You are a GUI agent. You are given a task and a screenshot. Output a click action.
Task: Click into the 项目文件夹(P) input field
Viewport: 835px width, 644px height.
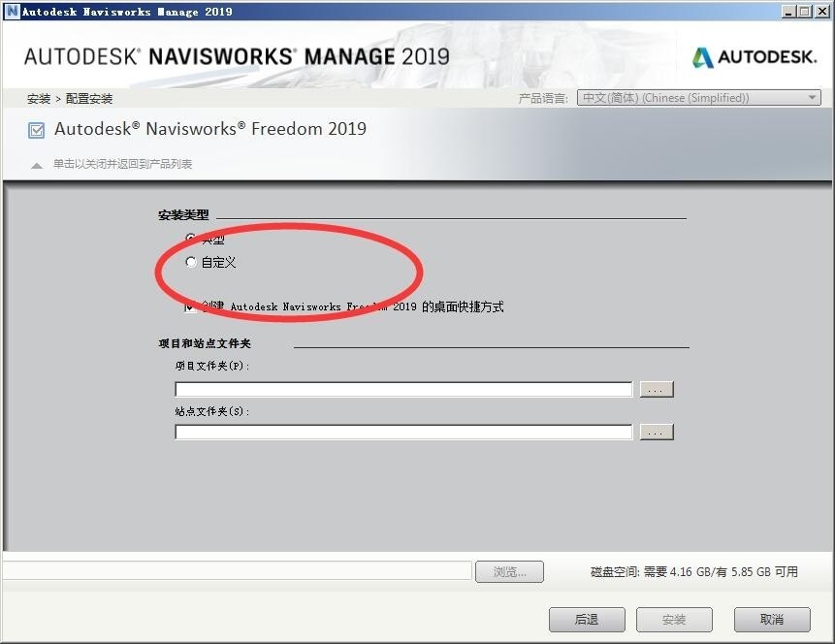pyautogui.click(x=403, y=389)
